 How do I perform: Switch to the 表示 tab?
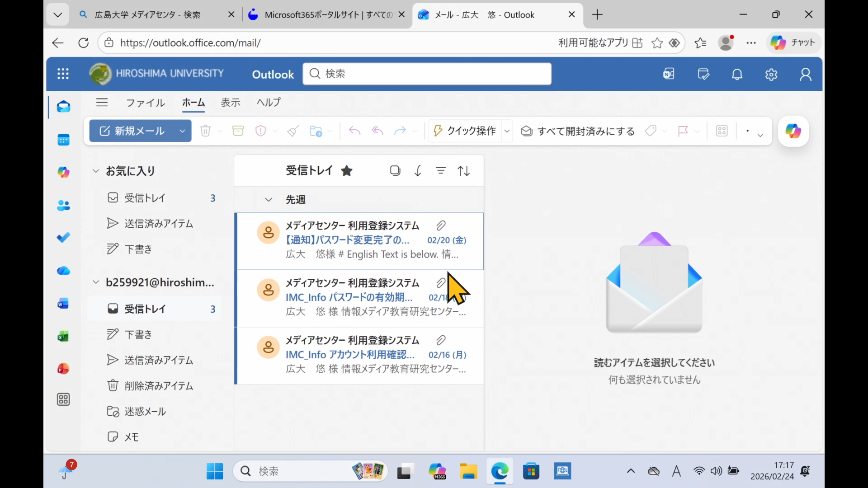click(231, 103)
